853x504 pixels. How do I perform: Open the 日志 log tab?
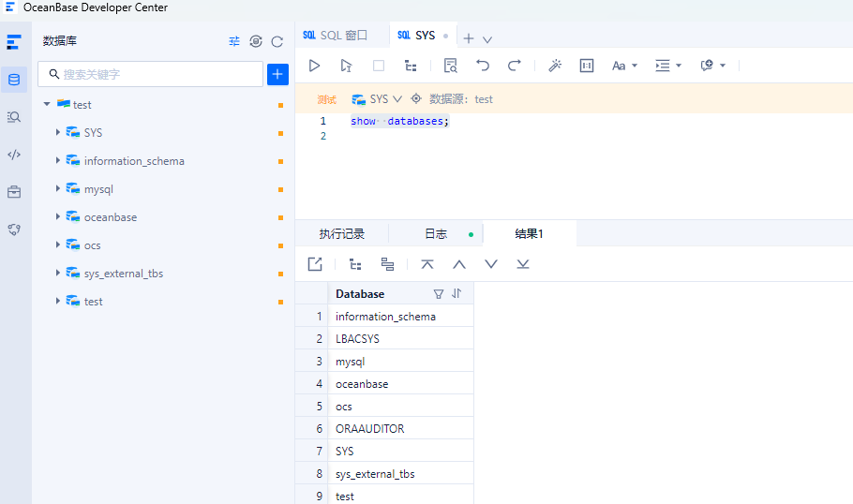[436, 234]
